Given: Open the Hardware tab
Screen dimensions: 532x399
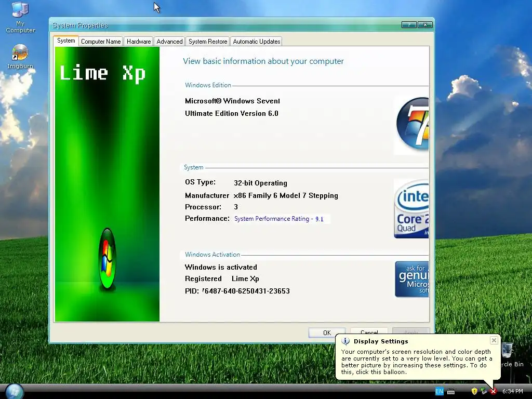Looking at the screenshot, I should (138, 42).
